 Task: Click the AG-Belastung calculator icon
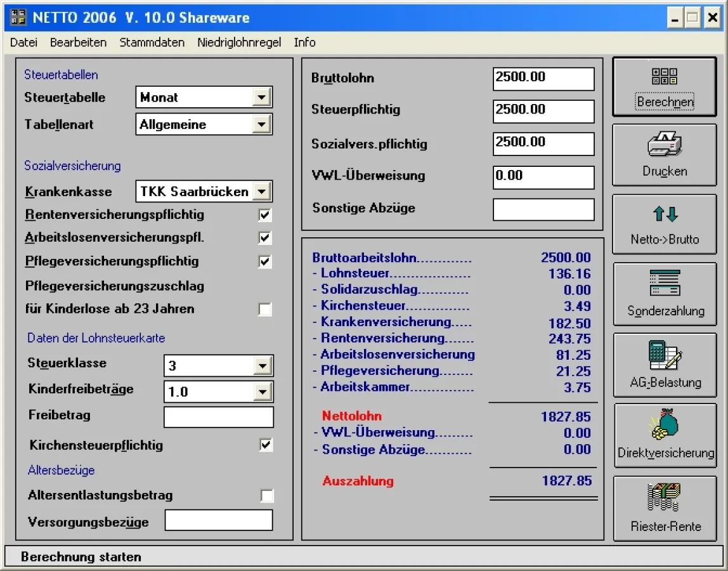point(665,355)
